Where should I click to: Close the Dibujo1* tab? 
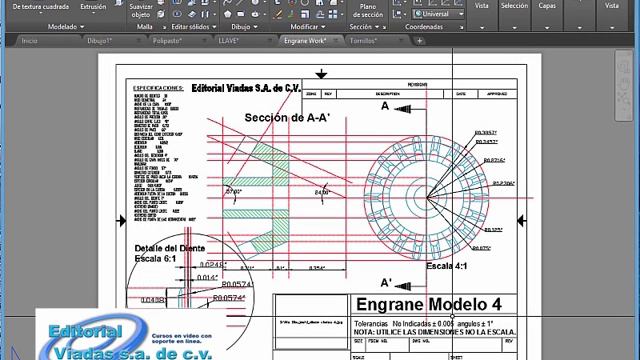(x=138, y=41)
